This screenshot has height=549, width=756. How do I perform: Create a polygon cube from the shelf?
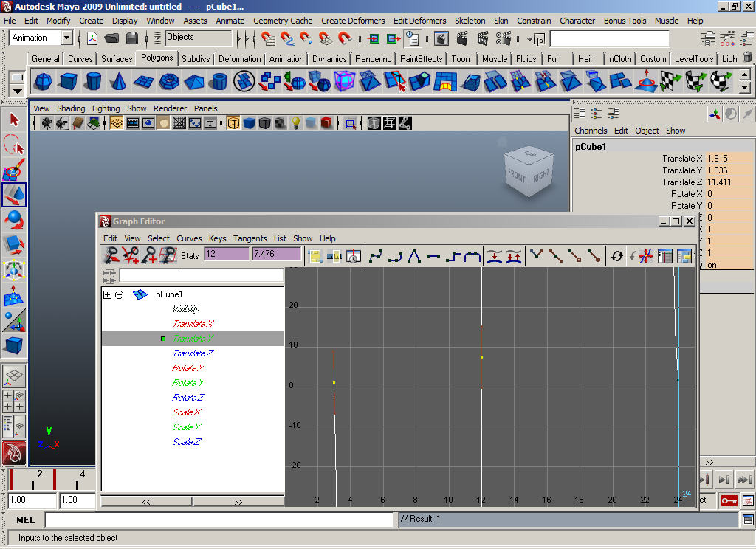[x=68, y=81]
